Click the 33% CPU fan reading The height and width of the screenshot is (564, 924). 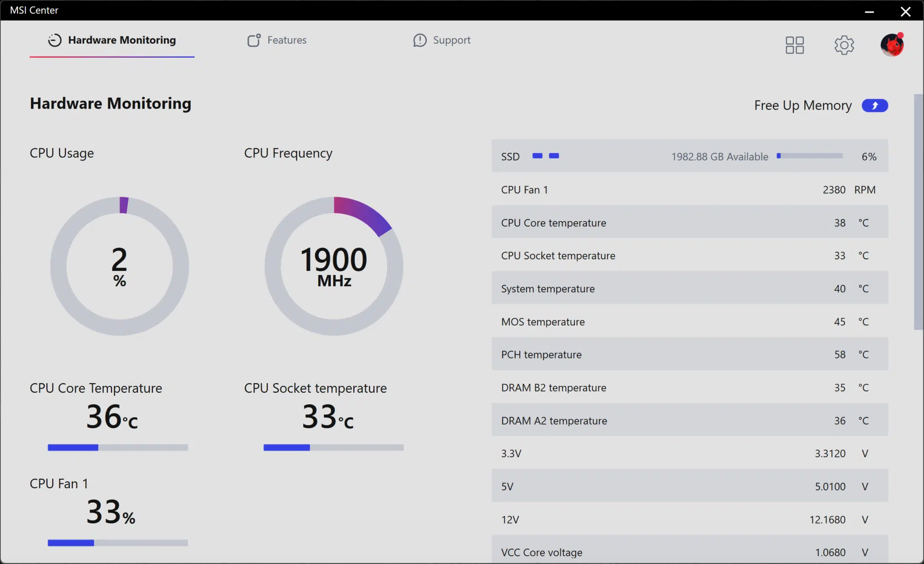(111, 512)
